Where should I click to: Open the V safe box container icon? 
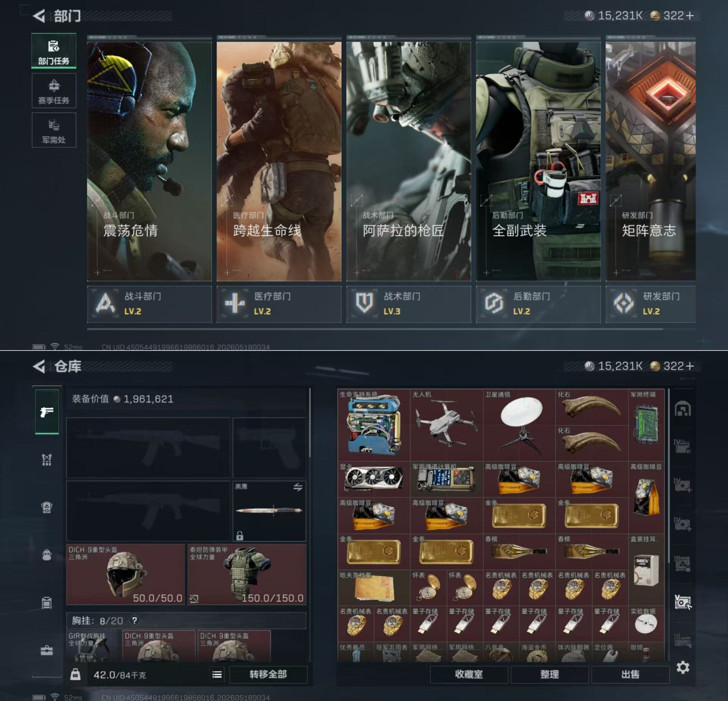point(682,602)
